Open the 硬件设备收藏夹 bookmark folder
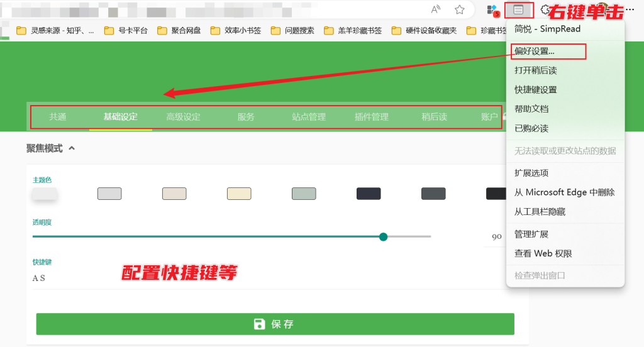 (425, 30)
